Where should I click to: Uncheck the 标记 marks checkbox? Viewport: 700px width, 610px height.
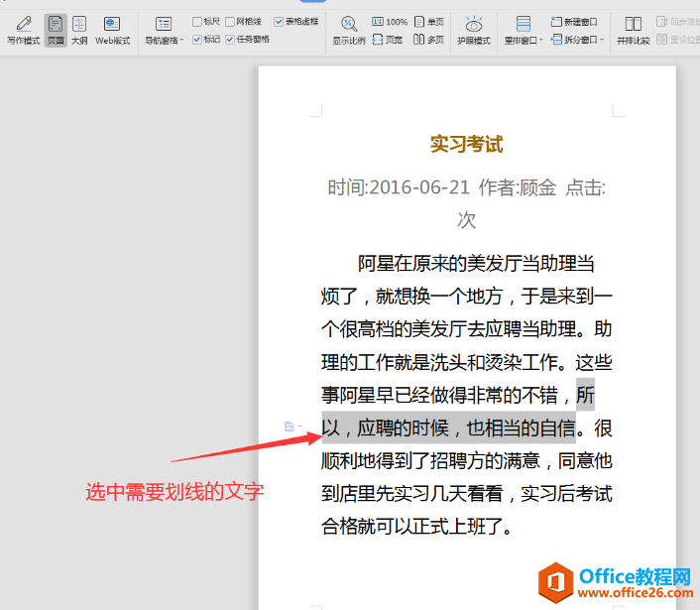(x=197, y=40)
